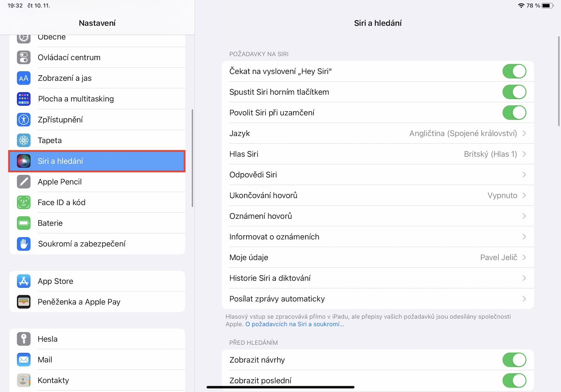Tap the Zpřístupnění accessibility icon
This screenshot has height=392, width=561.
(x=24, y=120)
